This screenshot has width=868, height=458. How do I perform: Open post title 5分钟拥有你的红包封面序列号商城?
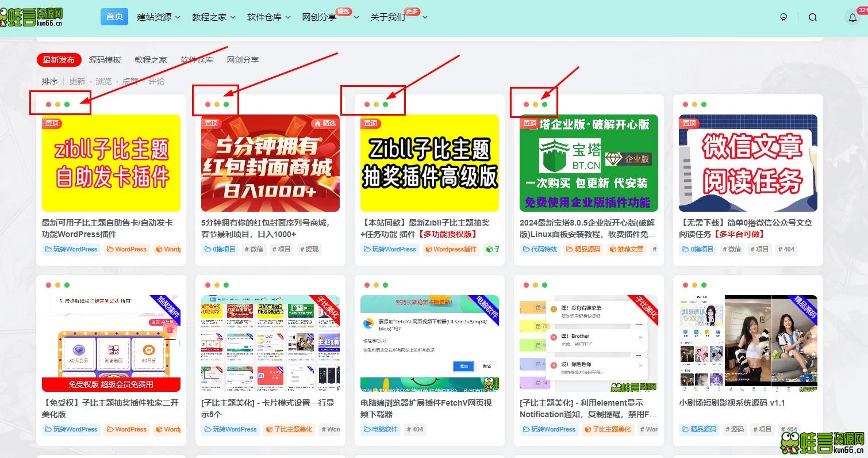[x=265, y=228]
